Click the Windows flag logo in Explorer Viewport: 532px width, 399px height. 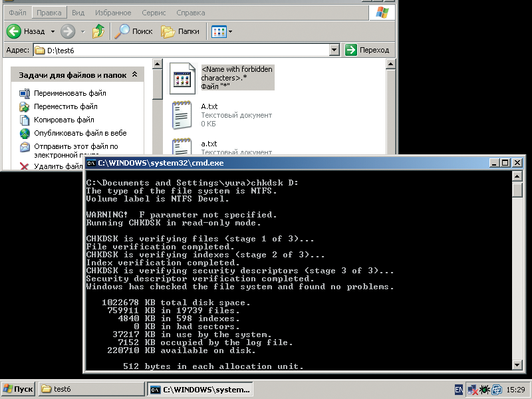(x=382, y=13)
